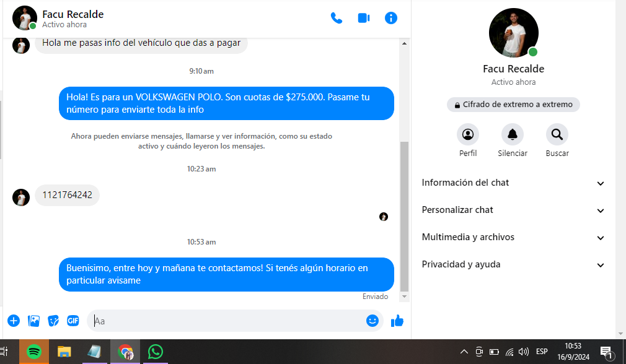Open Spotify from the taskbar
Viewport: 626px width, 364px height.
click(34, 352)
